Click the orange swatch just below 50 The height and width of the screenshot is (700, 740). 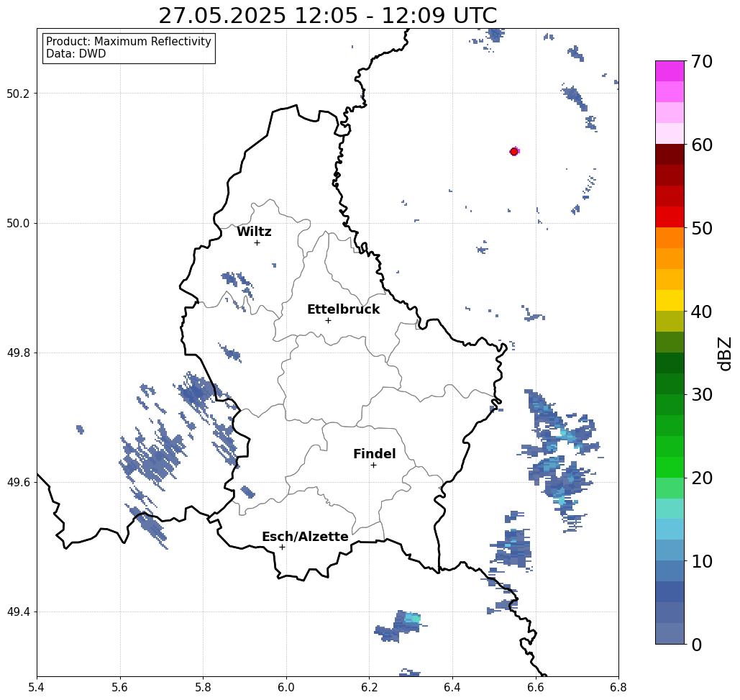pyautogui.click(x=670, y=238)
